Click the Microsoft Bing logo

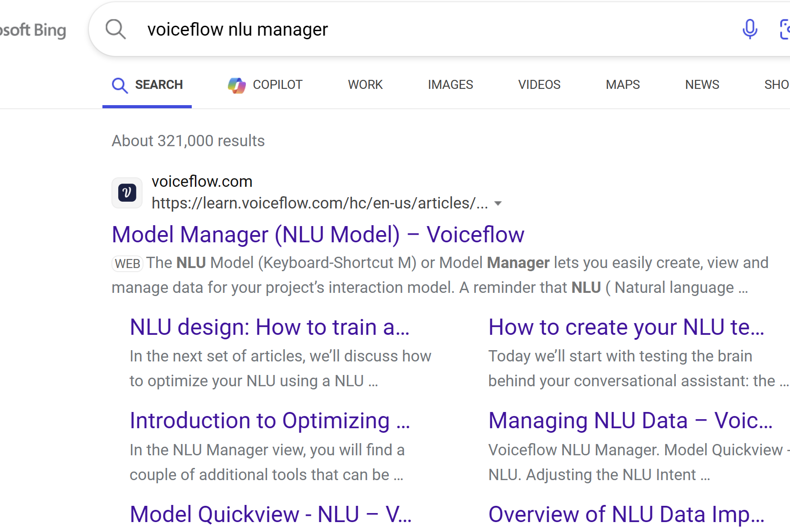click(33, 30)
